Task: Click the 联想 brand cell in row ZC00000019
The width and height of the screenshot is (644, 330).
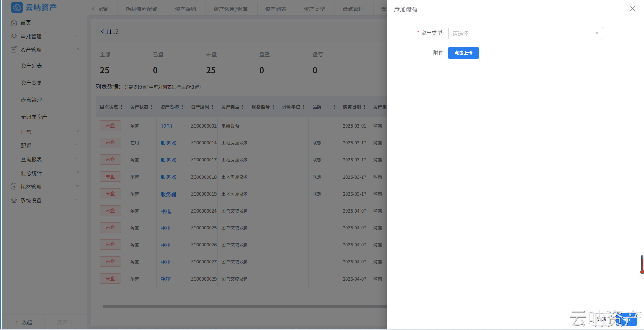Action: click(317, 194)
